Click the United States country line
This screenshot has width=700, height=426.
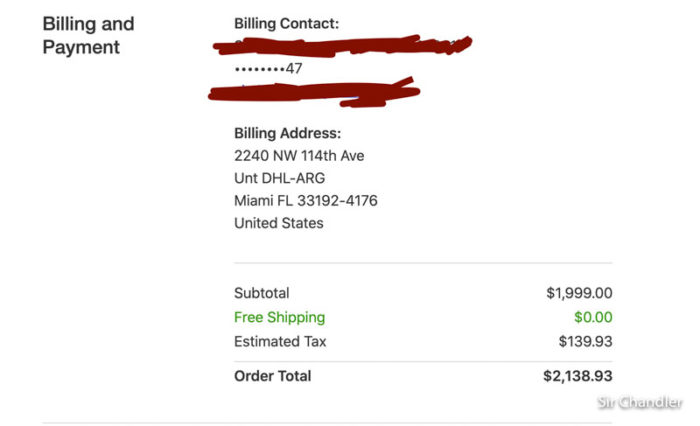click(279, 223)
